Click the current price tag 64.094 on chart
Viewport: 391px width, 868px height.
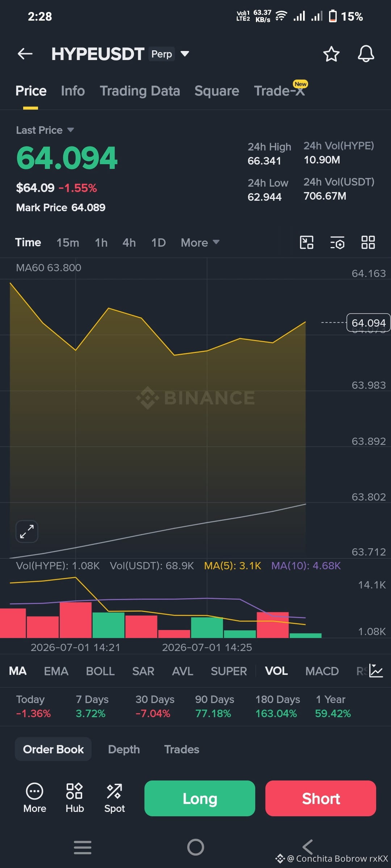click(369, 323)
